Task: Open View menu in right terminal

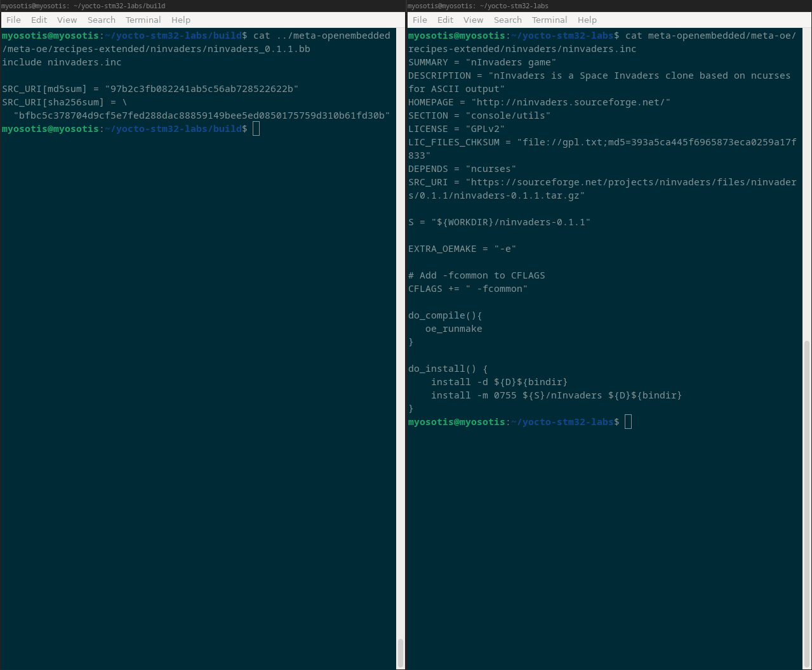Action: coord(473,20)
